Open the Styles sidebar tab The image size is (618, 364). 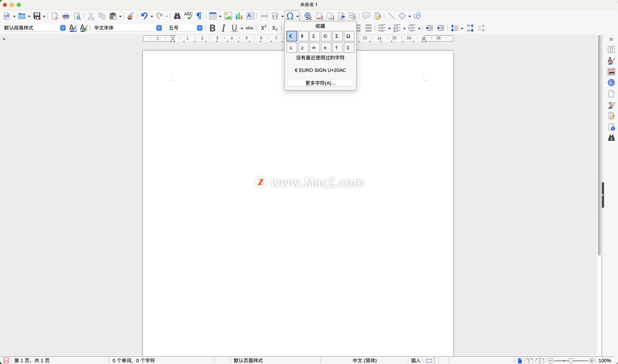click(x=611, y=61)
